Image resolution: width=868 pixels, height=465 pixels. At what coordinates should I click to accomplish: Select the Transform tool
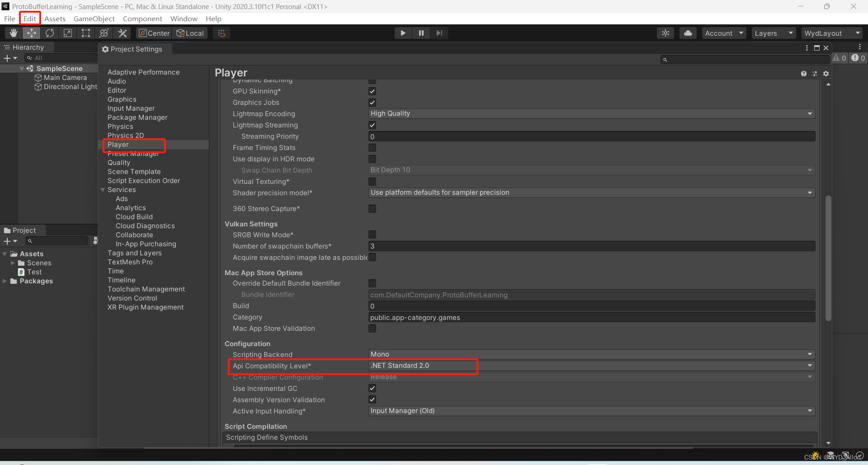[104, 33]
